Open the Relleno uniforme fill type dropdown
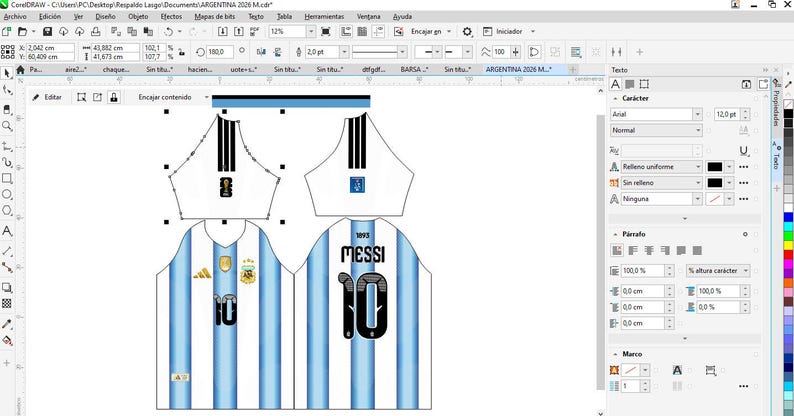 point(698,167)
